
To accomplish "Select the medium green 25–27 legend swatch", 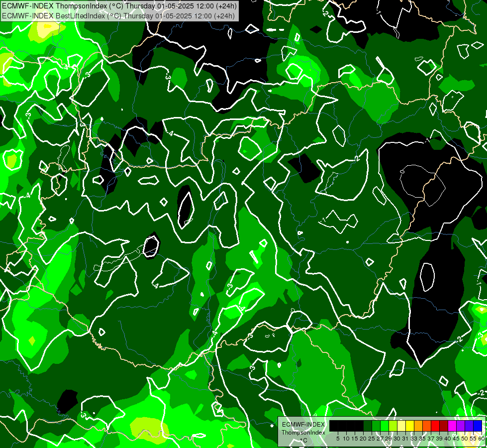I will point(376,426).
